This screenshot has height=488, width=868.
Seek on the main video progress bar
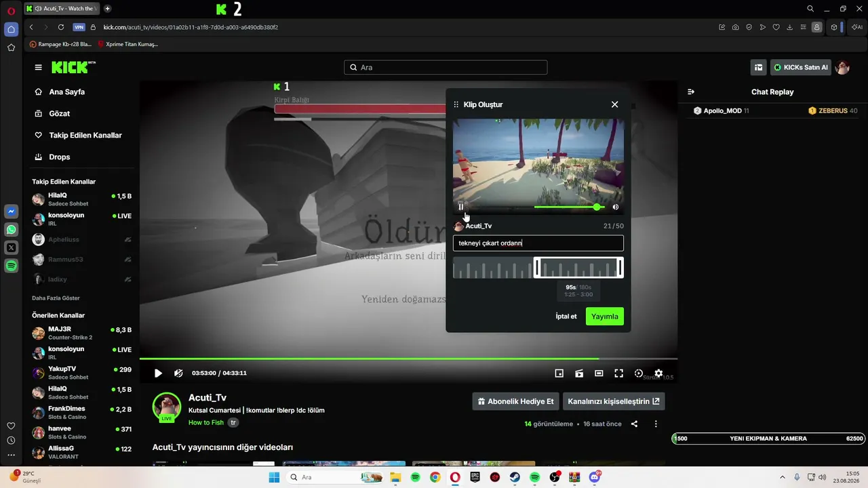(x=408, y=359)
